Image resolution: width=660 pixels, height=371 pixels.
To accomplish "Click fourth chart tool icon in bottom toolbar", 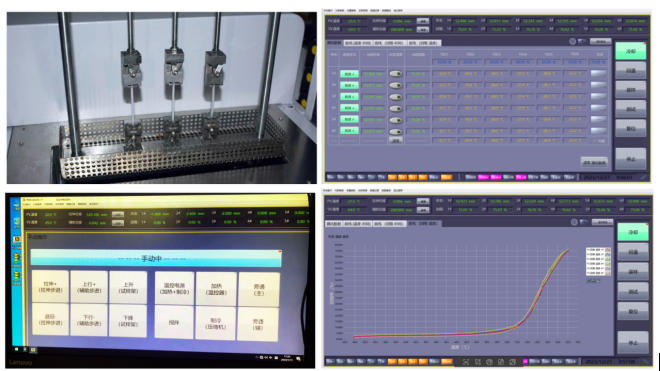I will [501, 362].
